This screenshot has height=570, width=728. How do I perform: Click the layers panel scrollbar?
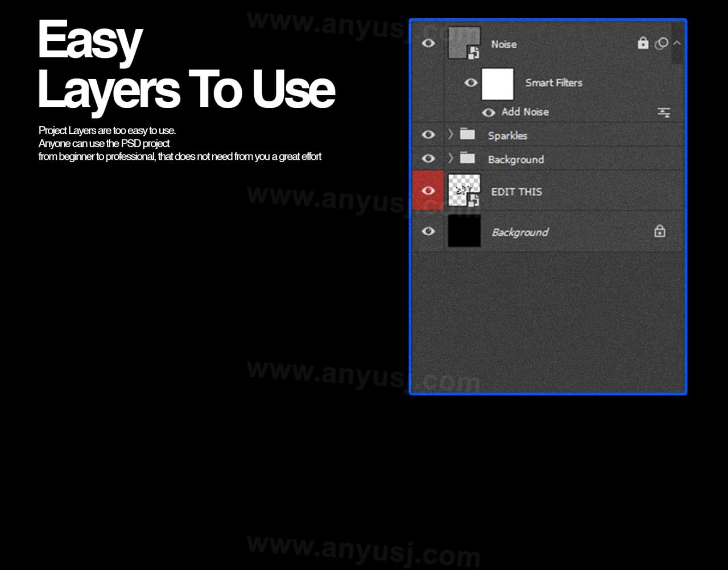coord(677,43)
